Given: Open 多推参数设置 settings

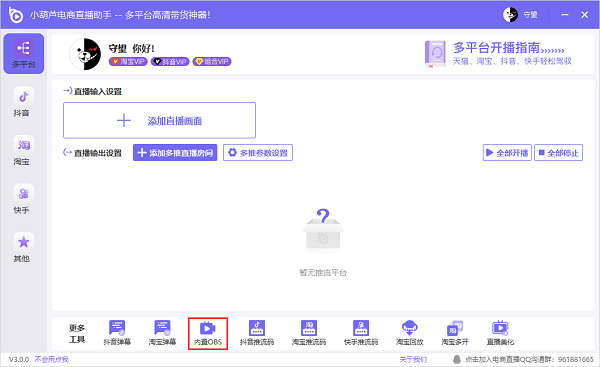Looking at the screenshot, I should tap(258, 153).
